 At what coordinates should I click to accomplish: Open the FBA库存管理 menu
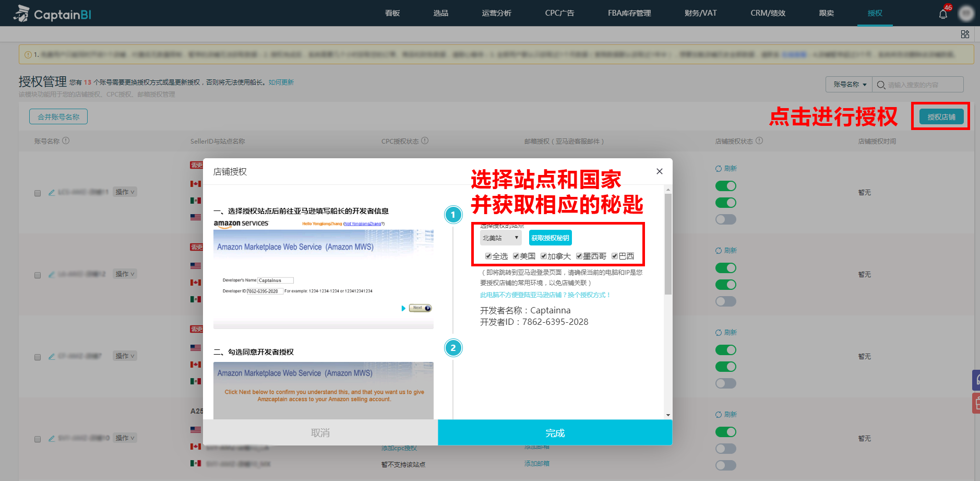pyautogui.click(x=629, y=13)
